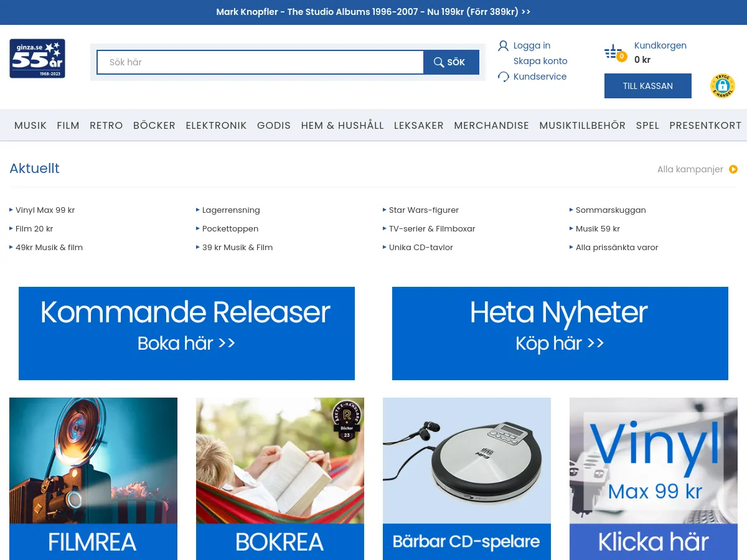This screenshot has height=560, width=747.
Task: Open the FILMREA projector thumbnail
Action: click(x=93, y=478)
